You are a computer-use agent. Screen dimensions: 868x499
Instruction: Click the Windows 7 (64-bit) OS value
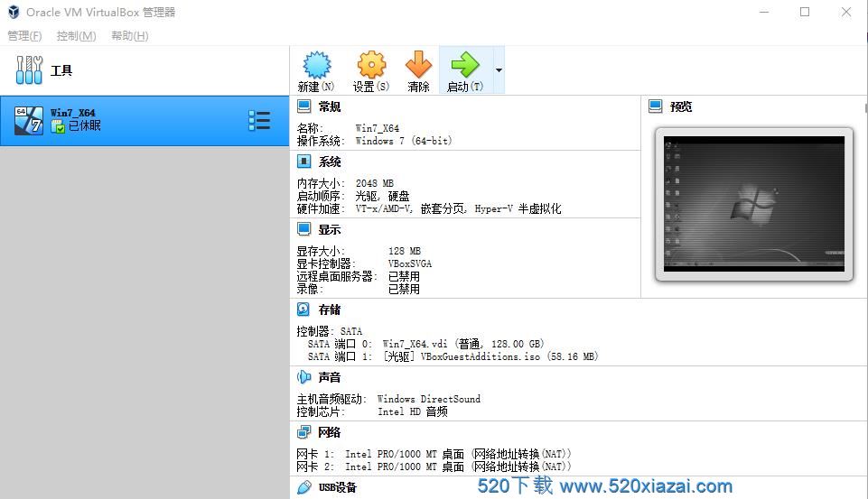click(x=404, y=141)
